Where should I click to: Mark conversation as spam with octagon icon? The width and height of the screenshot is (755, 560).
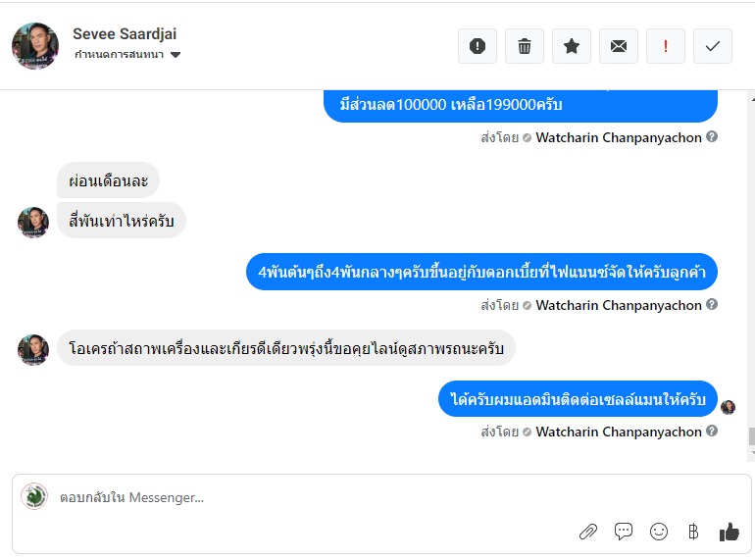pos(478,46)
